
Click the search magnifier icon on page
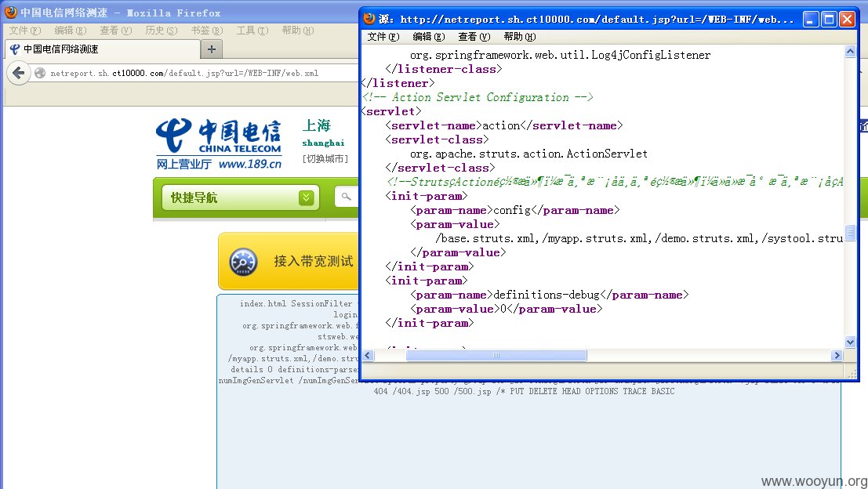pyautogui.click(x=347, y=197)
